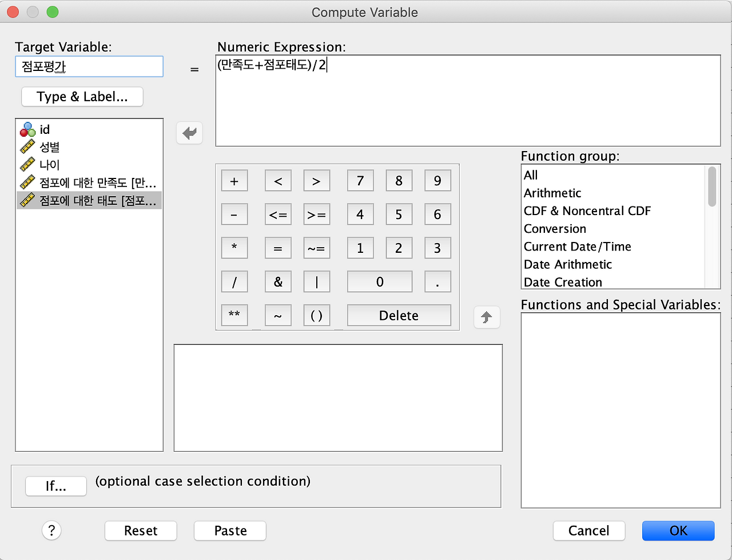Click the Functions and Special Variables list

(620, 410)
